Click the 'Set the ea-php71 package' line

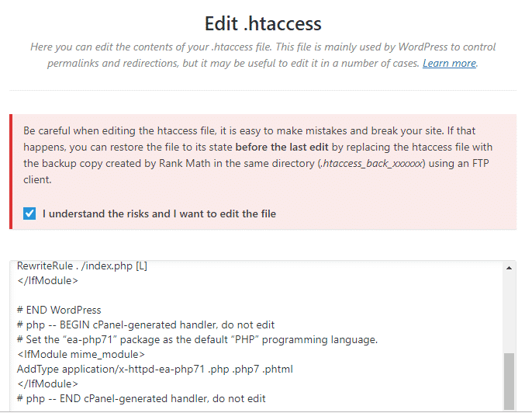coord(197,340)
